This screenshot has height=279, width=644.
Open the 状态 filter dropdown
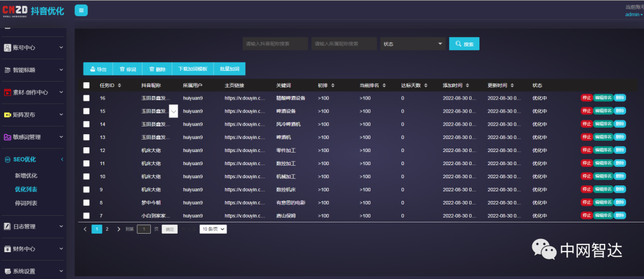[413, 44]
